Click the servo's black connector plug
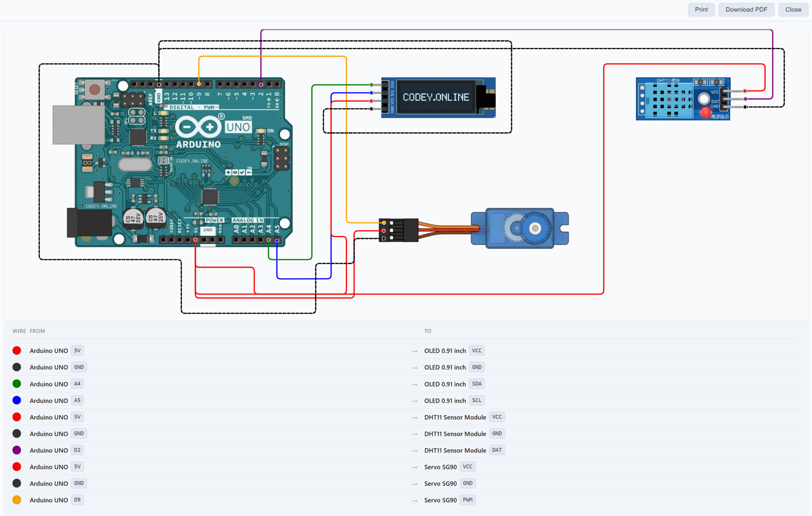 [398, 230]
